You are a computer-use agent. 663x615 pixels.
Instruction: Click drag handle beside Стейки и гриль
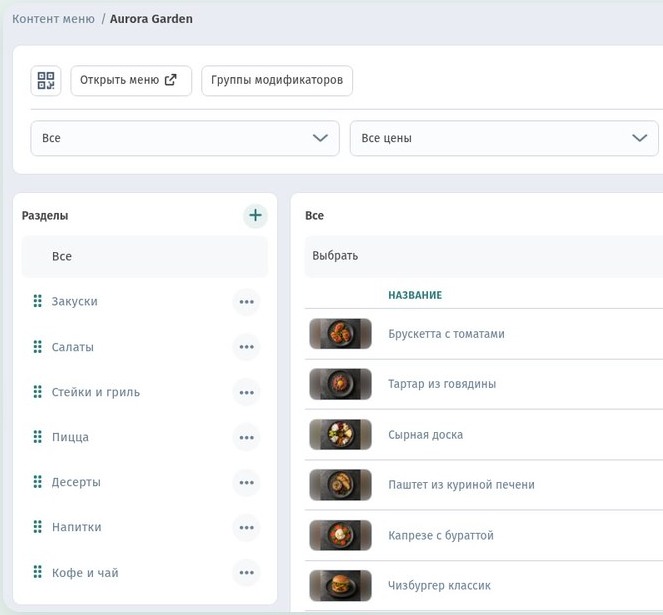38,392
